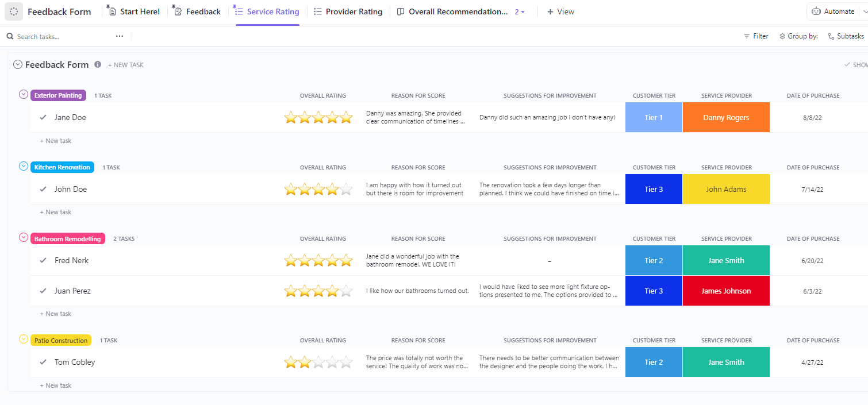Collapse the Feedback Form list
The height and width of the screenshot is (405, 868).
pyautogui.click(x=18, y=65)
